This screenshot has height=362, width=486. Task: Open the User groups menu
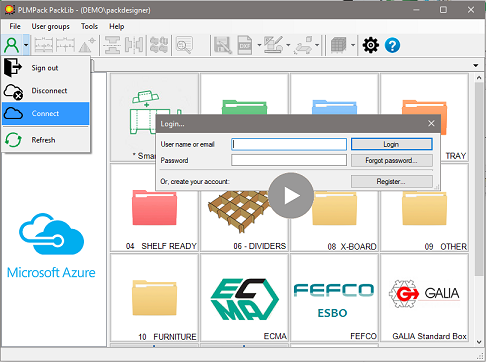[x=51, y=26]
